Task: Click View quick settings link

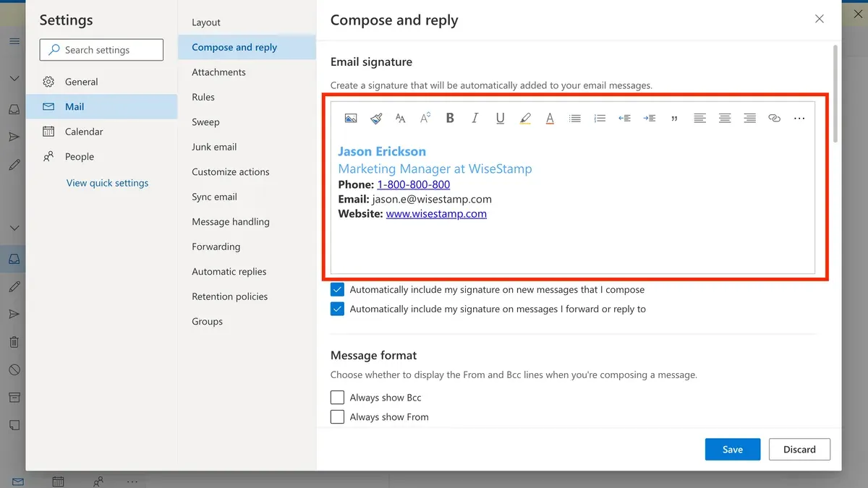Action: pyautogui.click(x=107, y=183)
